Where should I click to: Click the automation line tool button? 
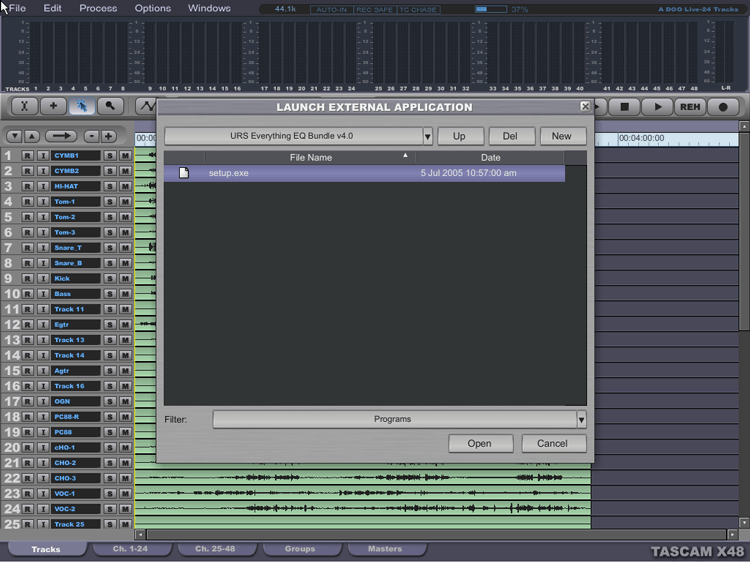(x=146, y=106)
